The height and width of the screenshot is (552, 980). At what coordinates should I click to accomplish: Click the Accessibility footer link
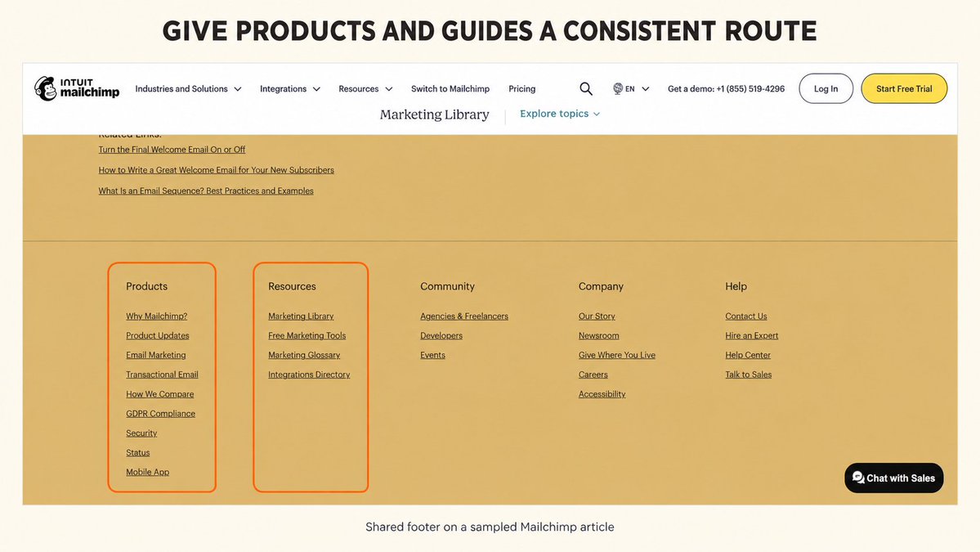(602, 394)
